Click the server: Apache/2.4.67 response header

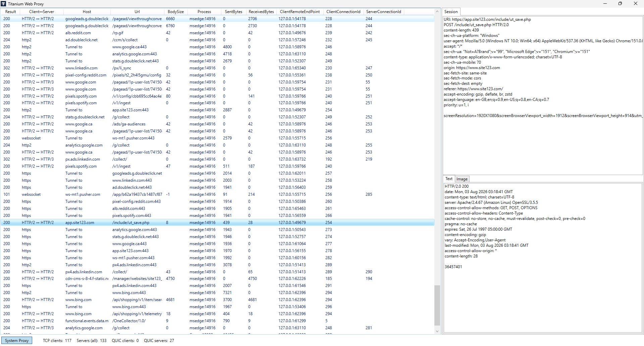pyautogui.click(x=491, y=203)
